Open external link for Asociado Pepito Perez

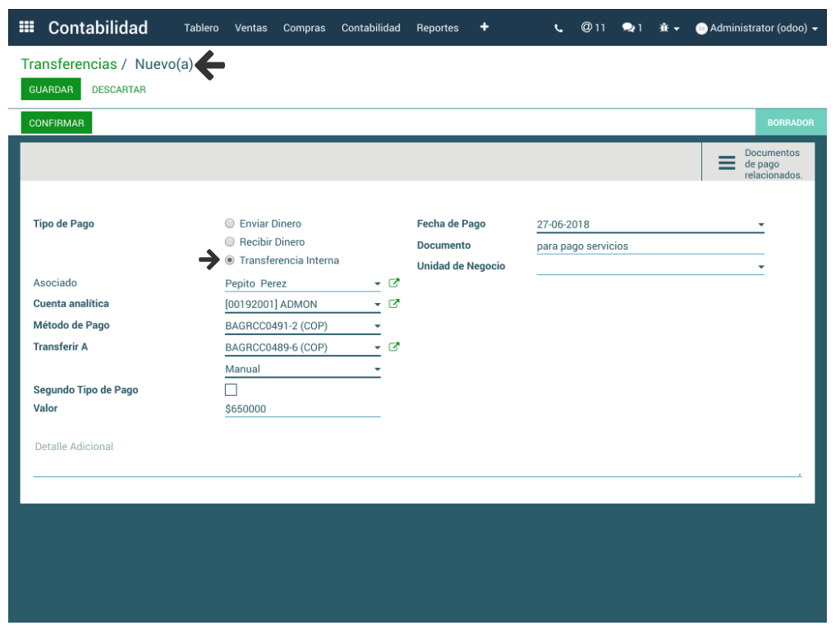(x=394, y=283)
